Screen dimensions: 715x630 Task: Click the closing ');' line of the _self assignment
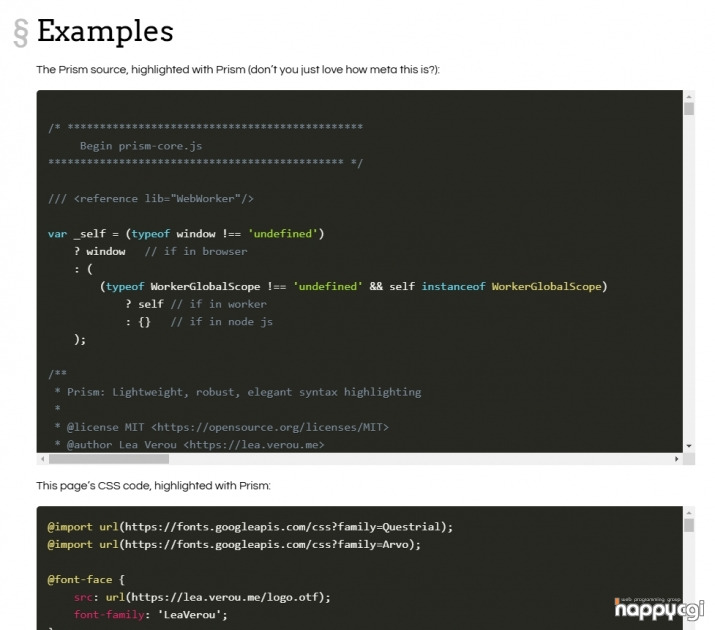pos(80,340)
